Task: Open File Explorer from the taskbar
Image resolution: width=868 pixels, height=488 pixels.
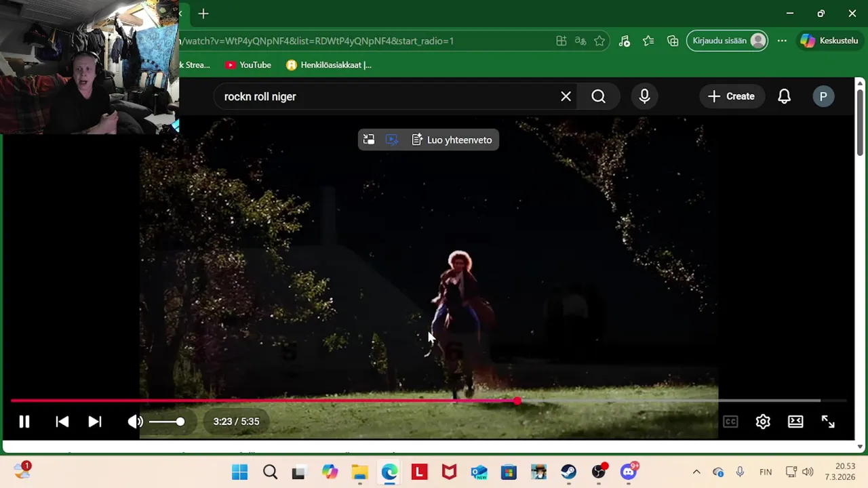Action: (359, 472)
